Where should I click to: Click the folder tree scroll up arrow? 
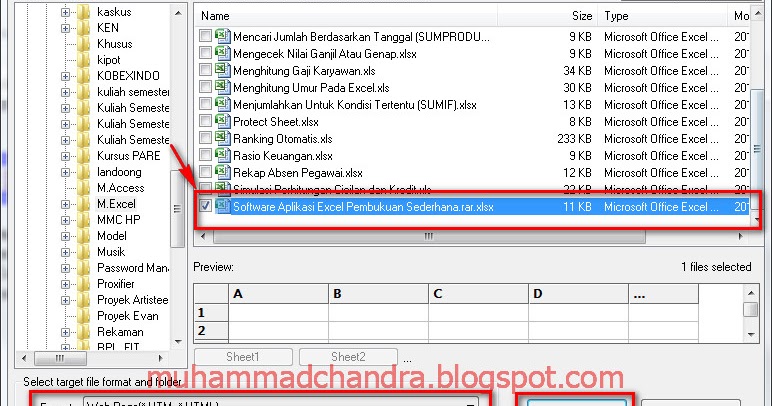178,13
